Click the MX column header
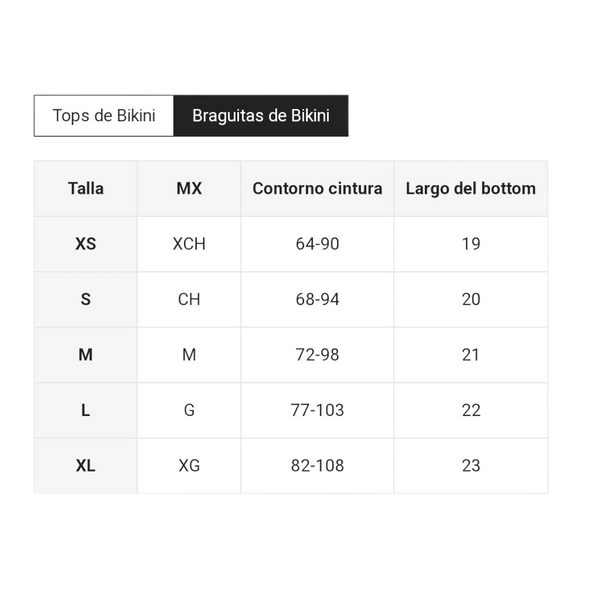 point(189,189)
